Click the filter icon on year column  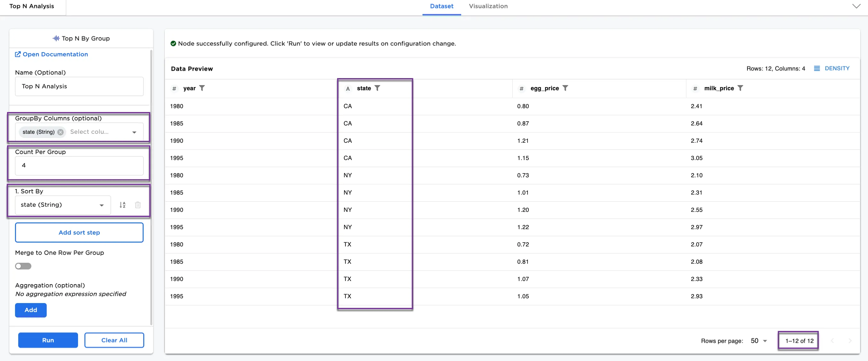[202, 88]
